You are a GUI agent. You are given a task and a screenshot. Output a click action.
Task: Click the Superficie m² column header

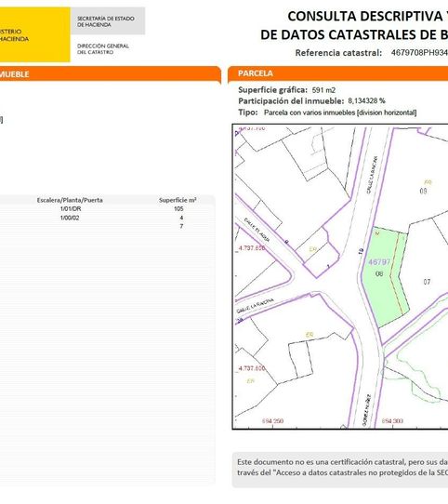tap(178, 200)
